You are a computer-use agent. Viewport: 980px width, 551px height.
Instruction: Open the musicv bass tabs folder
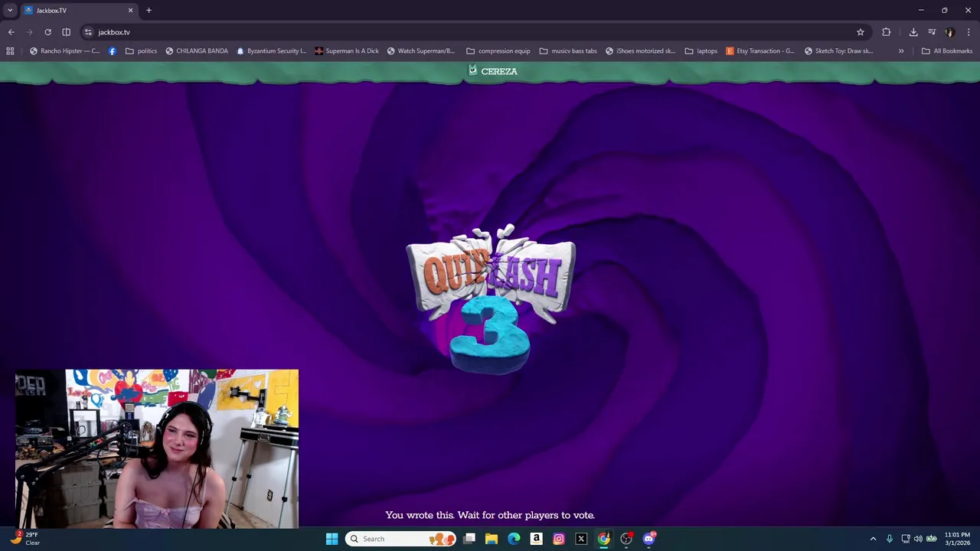click(568, 51)
